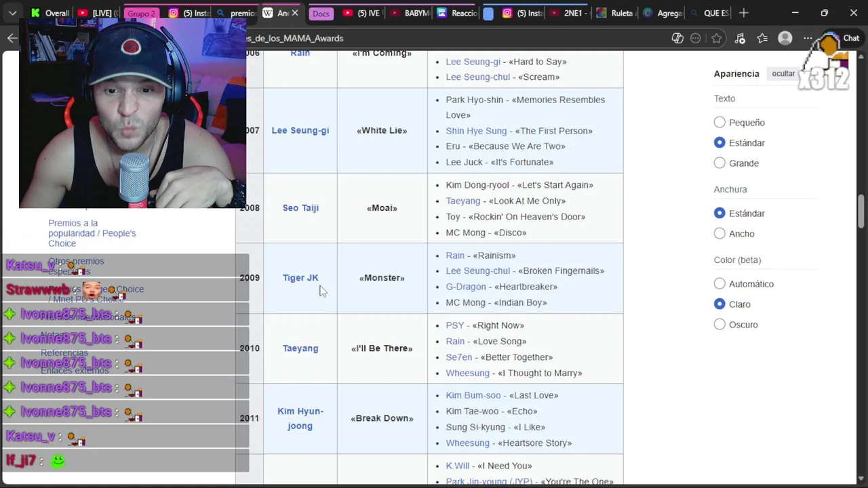Click the circled three-dot icon in address bar

695,38
